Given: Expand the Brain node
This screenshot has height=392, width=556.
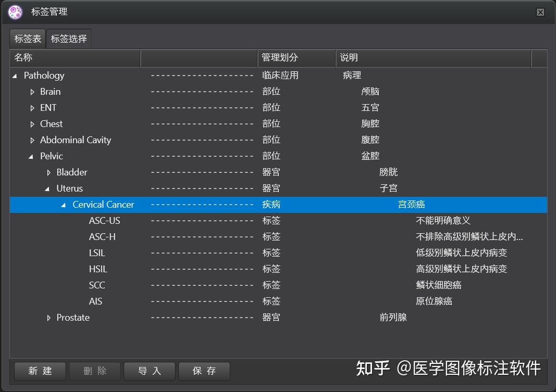Looking at the screenshot, I should [32, 92].
